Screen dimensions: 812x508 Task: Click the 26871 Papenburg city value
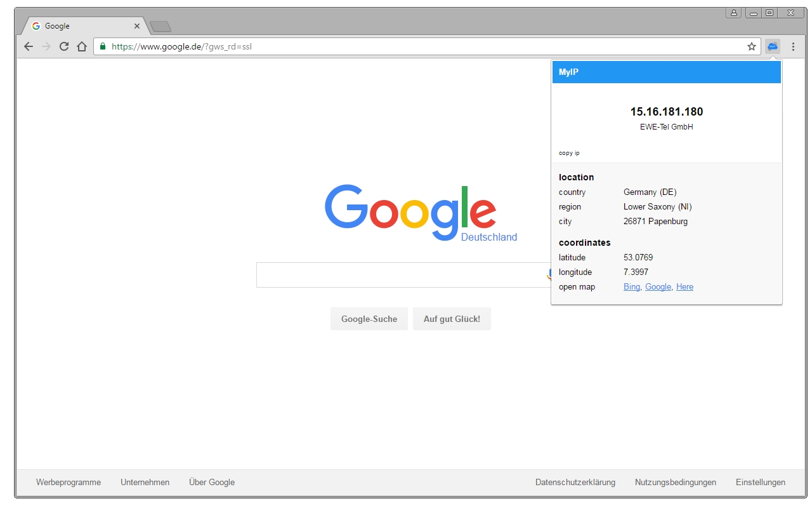tap(655, 221)
